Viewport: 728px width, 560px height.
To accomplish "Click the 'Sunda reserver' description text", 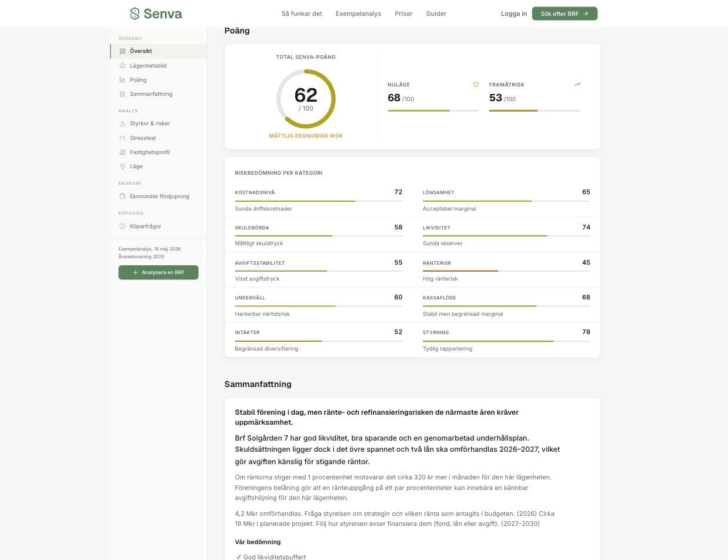I will (443, 244).
